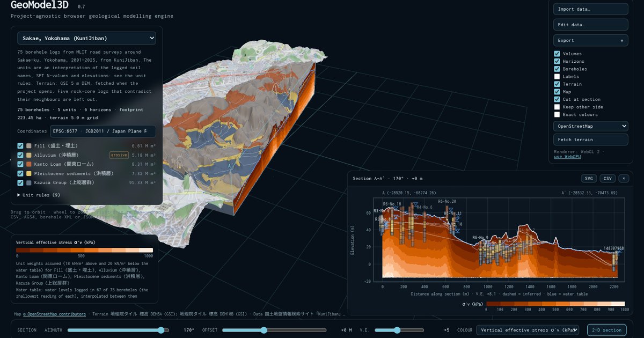Click the 2-D section button
The height and width of the screenshot is (338, 644).
coord(606,330)
